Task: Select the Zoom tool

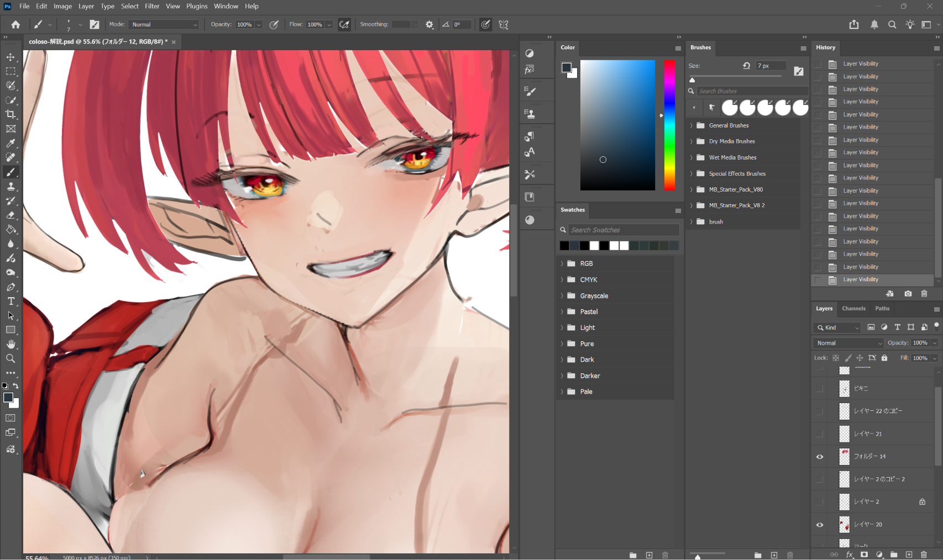Action: 11,358
